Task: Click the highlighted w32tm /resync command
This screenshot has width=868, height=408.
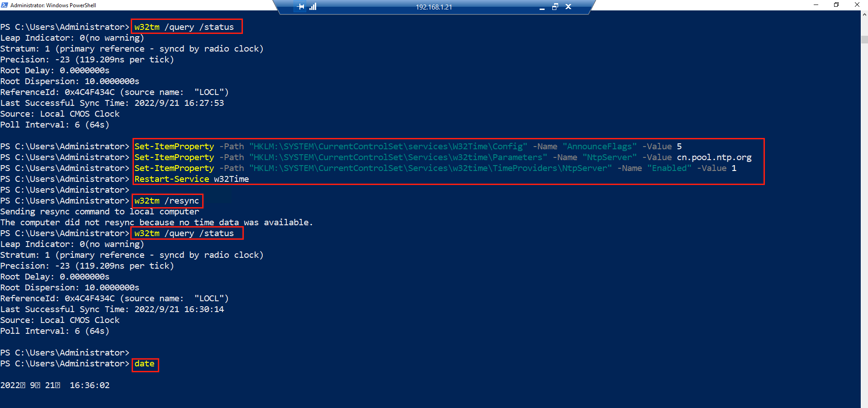Action: click(x=167, y=200)
